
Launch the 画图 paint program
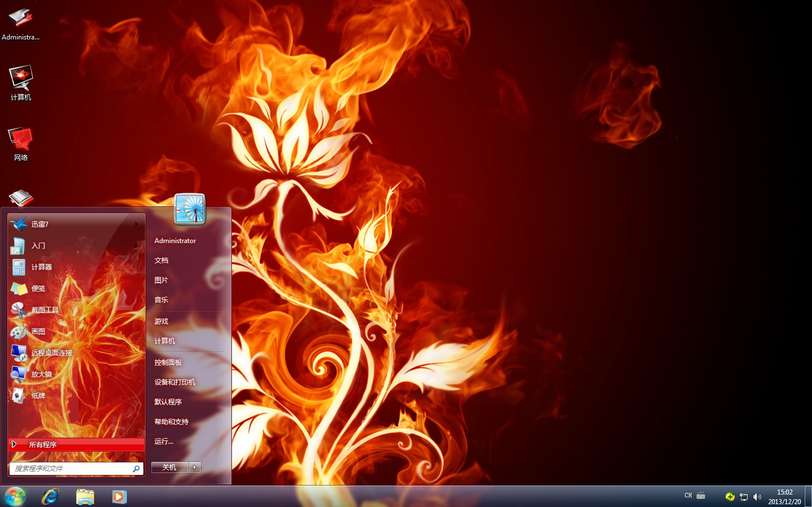[x=76, y=331]
